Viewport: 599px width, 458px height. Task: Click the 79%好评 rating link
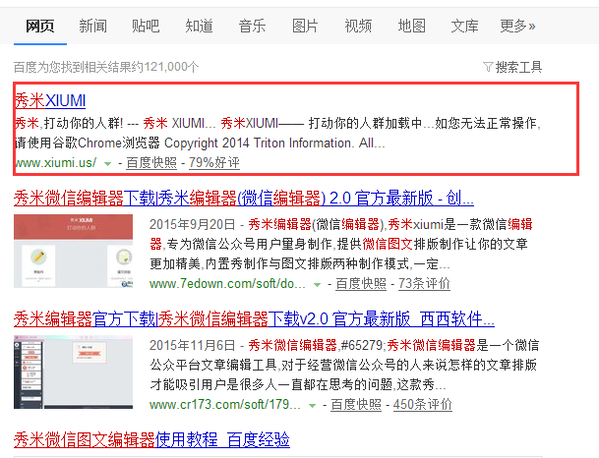(x=214, y=163)
